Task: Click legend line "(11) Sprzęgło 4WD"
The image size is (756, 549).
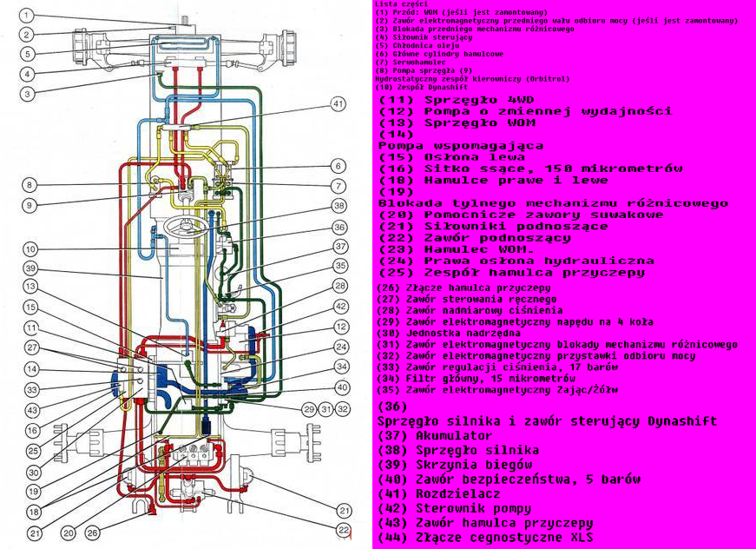Action: click(x=457, y=101)
